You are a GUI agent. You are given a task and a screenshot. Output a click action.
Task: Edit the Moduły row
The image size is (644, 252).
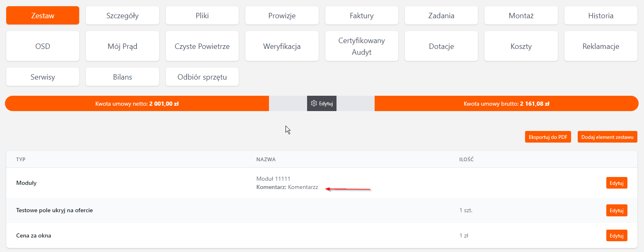tap(616, 183)
